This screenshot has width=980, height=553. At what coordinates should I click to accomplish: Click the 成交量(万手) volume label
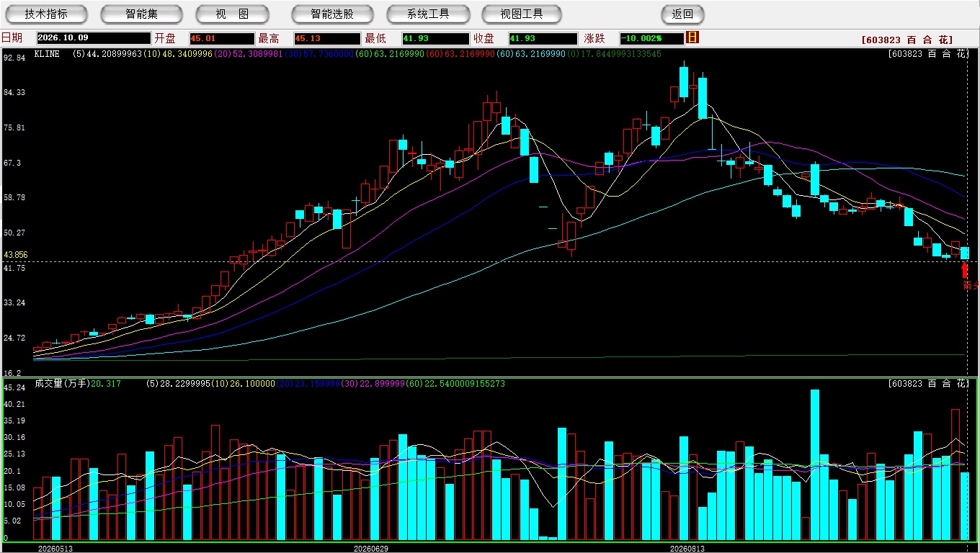tap(63, 384)
